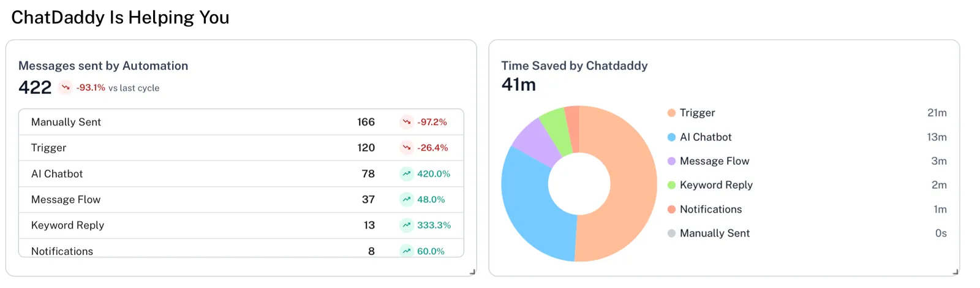This screenshot has width=980, height=288.
Task: Click the red trend icon in Manually Sent row
Action: (x=407, y=122)
